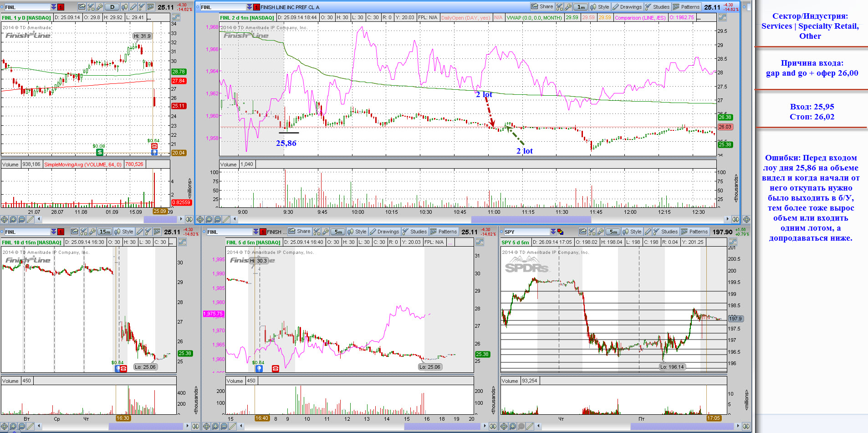This screenshot has height=433, width=868.
Task: Open Style on the FINL 15m chart
Action: 124,232
